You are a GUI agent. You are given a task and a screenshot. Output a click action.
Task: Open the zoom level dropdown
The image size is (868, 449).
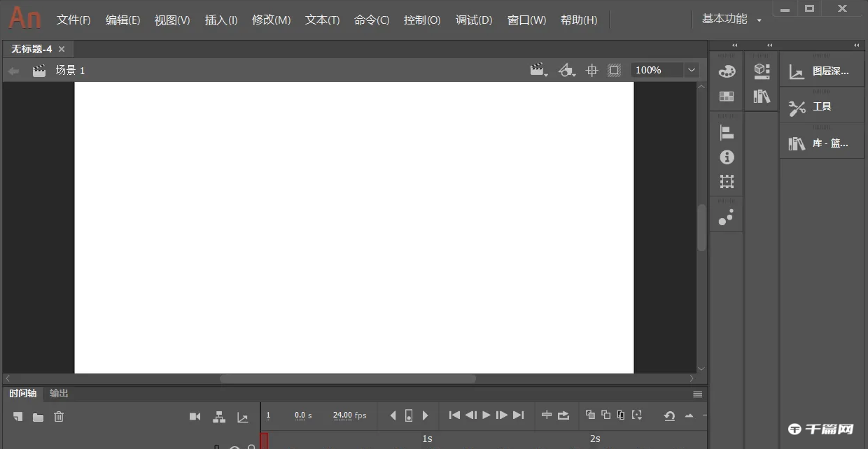(x=691, y=70)
